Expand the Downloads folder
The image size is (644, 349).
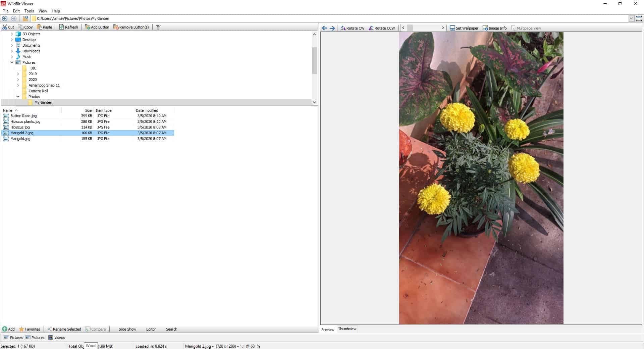point(12,51)
